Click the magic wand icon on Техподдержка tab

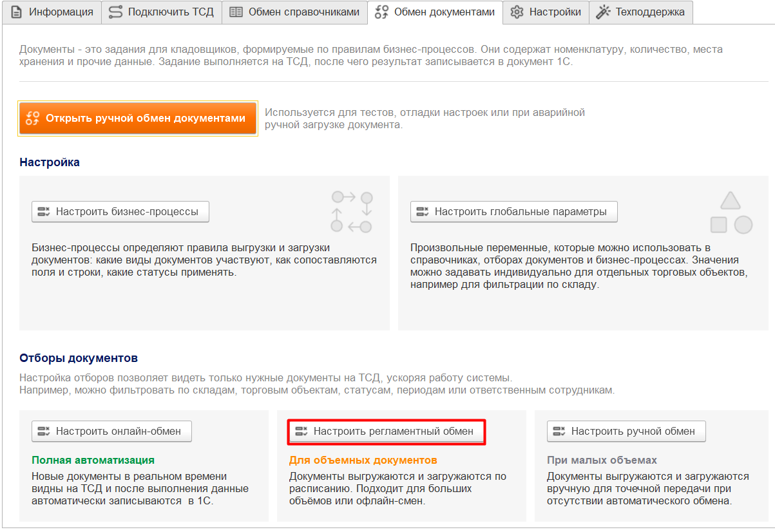coord(603,12)
